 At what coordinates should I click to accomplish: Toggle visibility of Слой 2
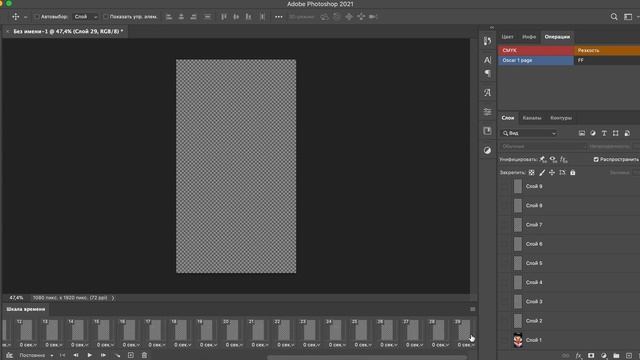pos(505,320)
